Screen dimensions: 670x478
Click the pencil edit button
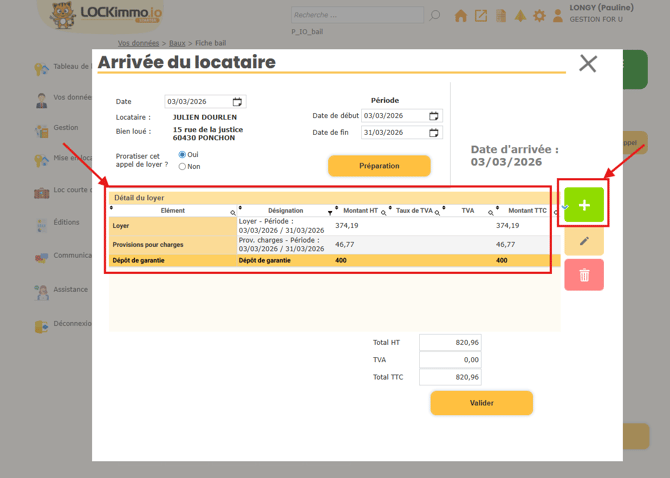coord(584,241)
